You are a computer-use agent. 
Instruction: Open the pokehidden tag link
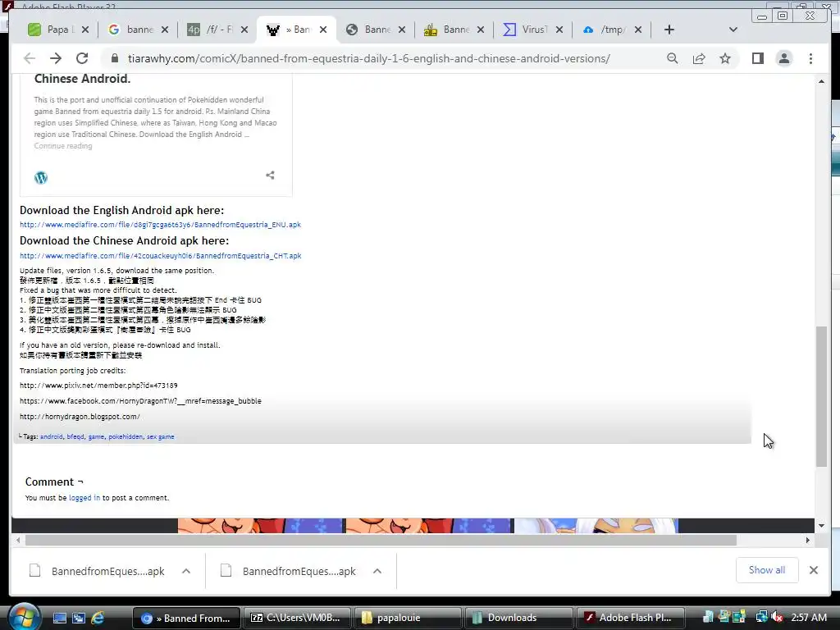(126, 436)
